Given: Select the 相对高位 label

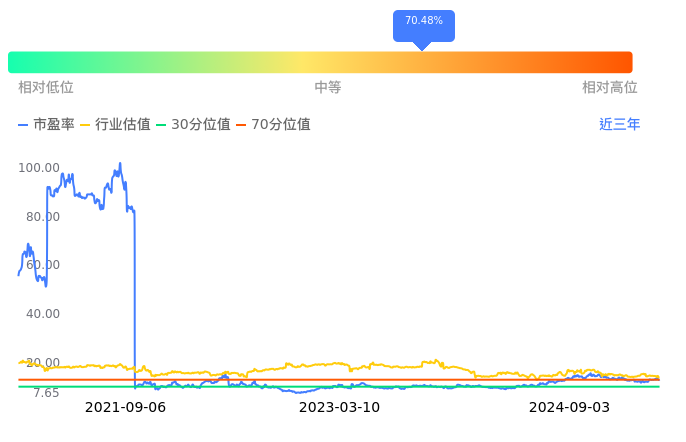Looking at the screenshot, I should tap(609, 88).
